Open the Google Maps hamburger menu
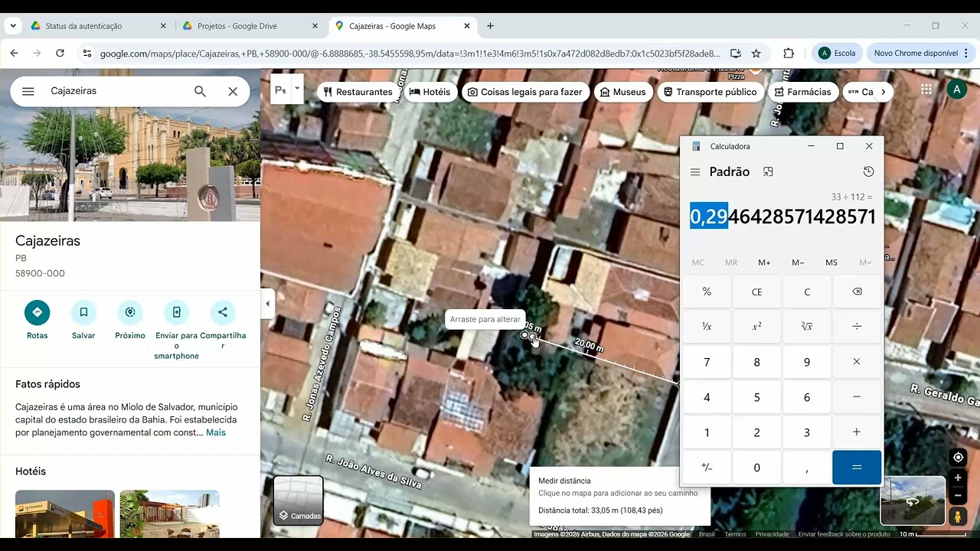This screenshot has width=980, height=551. (28, 91)
